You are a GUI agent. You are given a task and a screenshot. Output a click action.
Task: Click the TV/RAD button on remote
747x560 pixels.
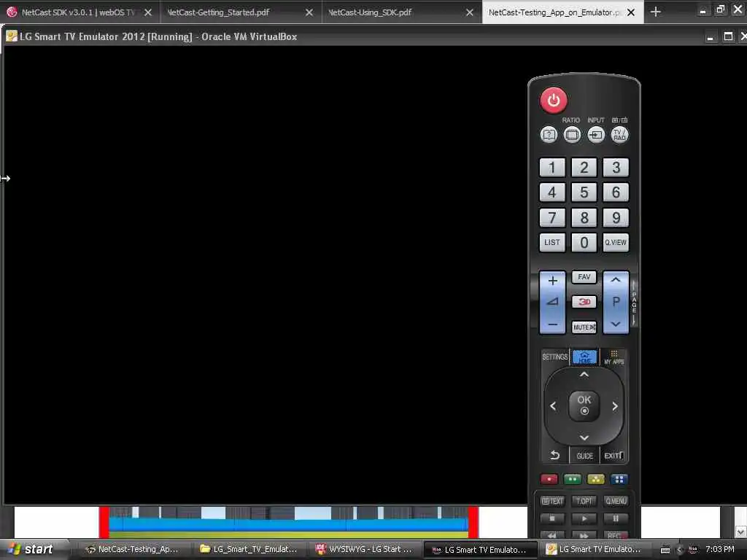pyautogui.click(x=619, y=135)
